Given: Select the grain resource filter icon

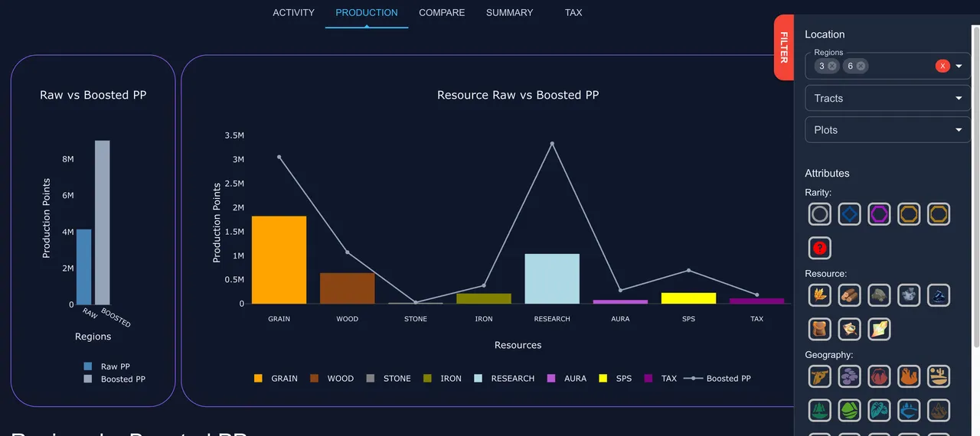Looking at the screenshot, I should pyautogui.click(x=820, y=294).
